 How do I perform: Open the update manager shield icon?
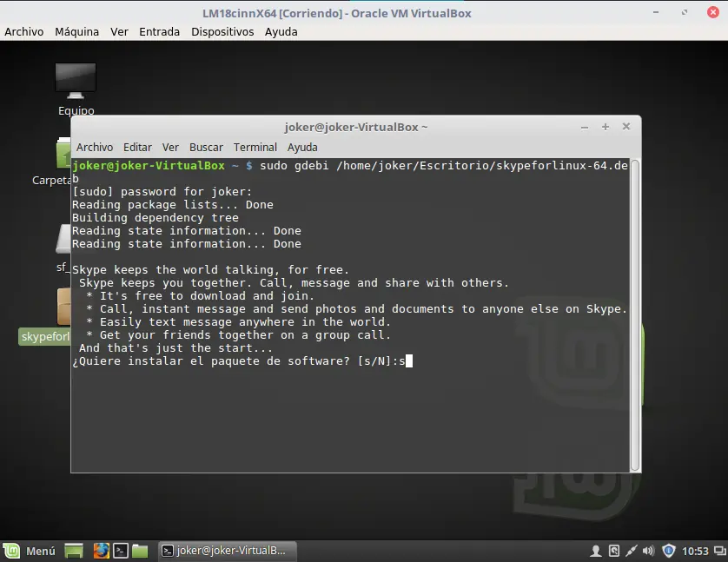[x=669, y=551]
